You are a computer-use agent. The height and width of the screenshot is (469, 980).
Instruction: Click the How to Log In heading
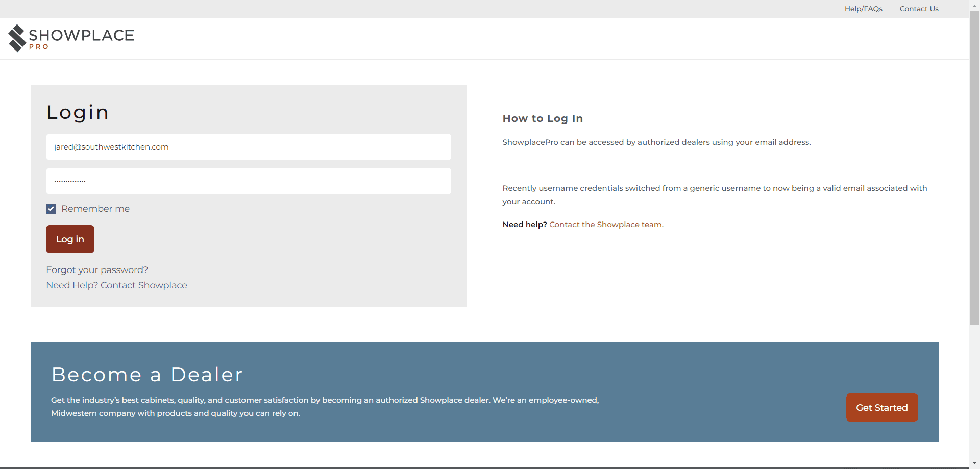pyautogui.click(x=543, y=118)
